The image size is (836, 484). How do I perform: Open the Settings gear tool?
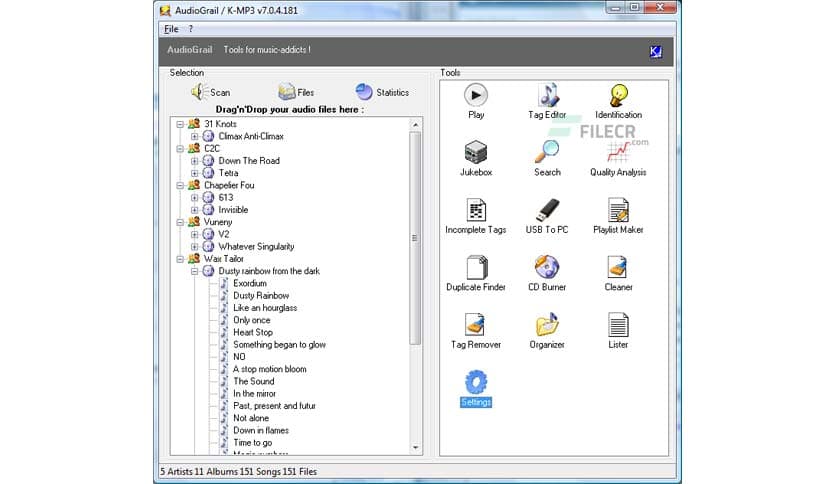pos(476,389)
